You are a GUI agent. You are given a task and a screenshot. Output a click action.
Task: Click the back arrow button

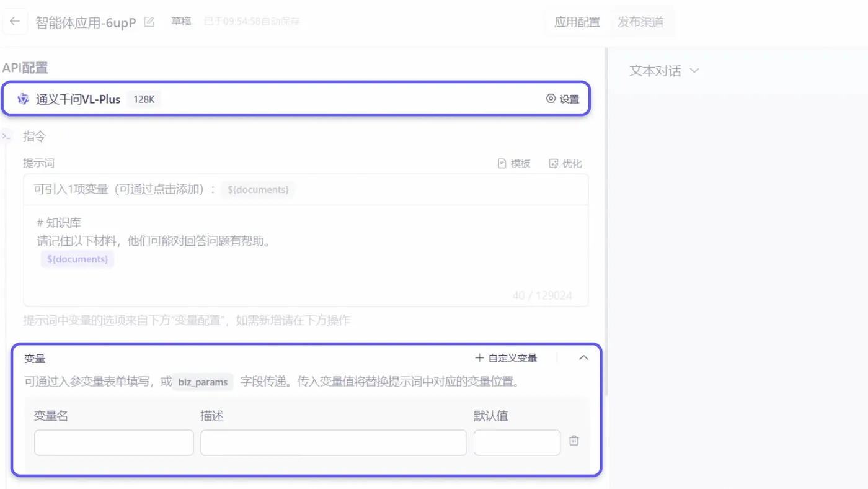click(x=15, y=22)
